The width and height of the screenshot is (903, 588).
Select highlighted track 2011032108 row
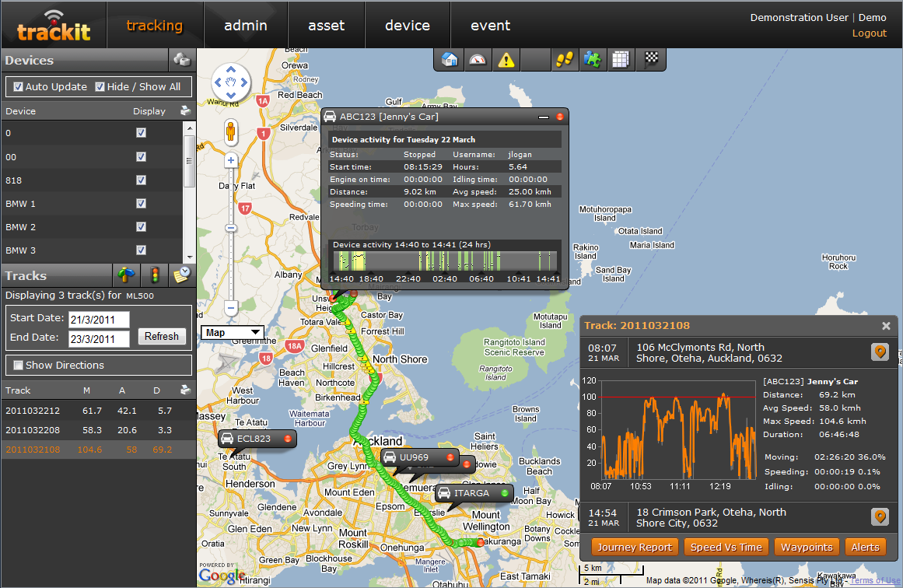(x=98, y=450)
